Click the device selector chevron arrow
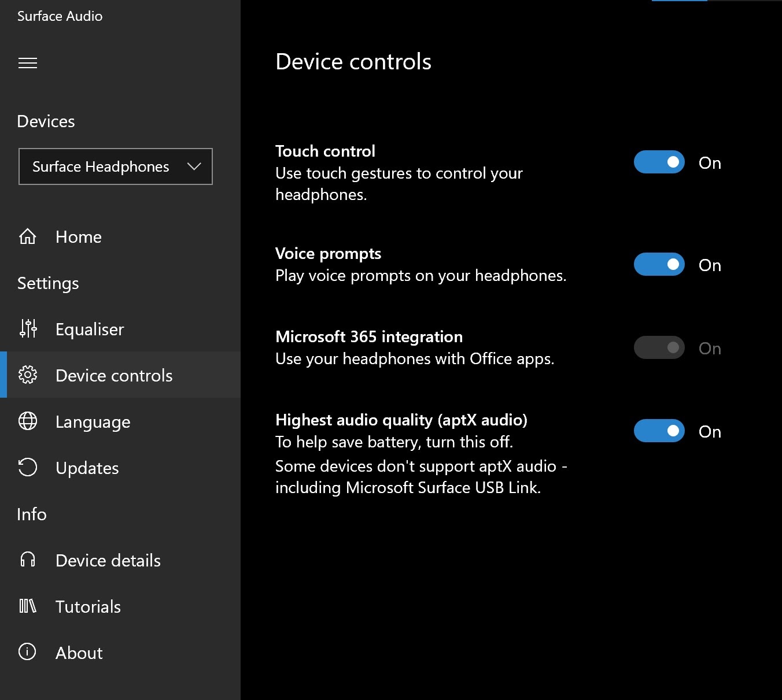Viewport: 782px width, 700px height. [194, 166]
